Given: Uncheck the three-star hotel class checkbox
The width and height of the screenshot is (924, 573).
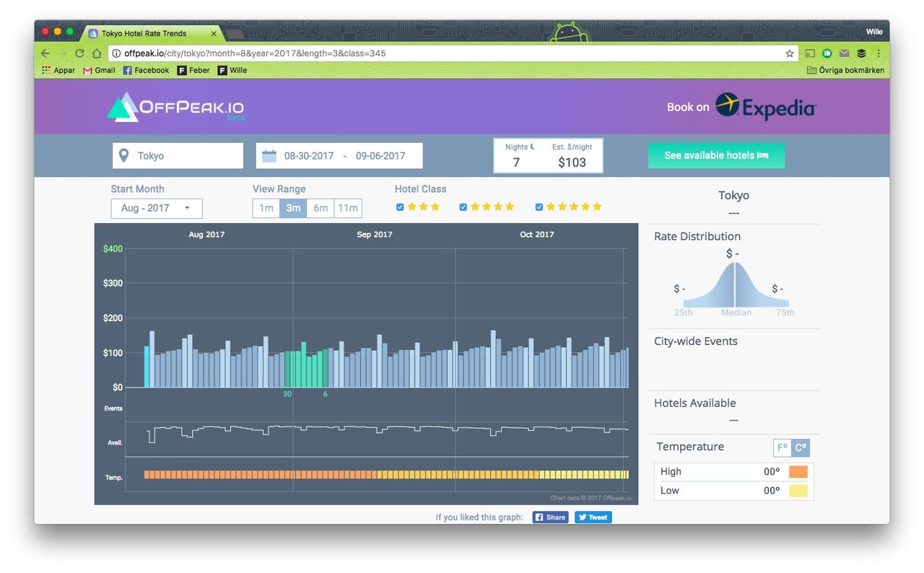Looking at the screenshot, I should tap(400, 207).
